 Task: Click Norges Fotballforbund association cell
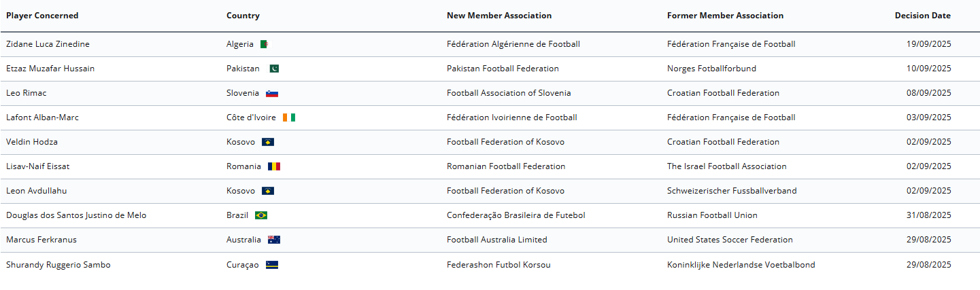[x=711, y=69]
